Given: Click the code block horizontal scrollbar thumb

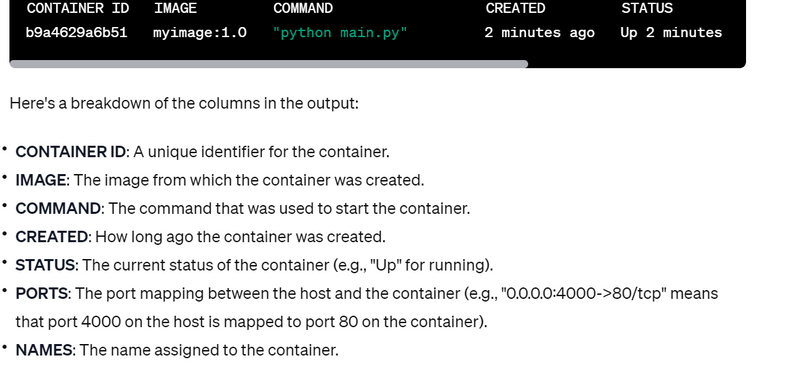Looking at the screenshot, I should [269, 64].
